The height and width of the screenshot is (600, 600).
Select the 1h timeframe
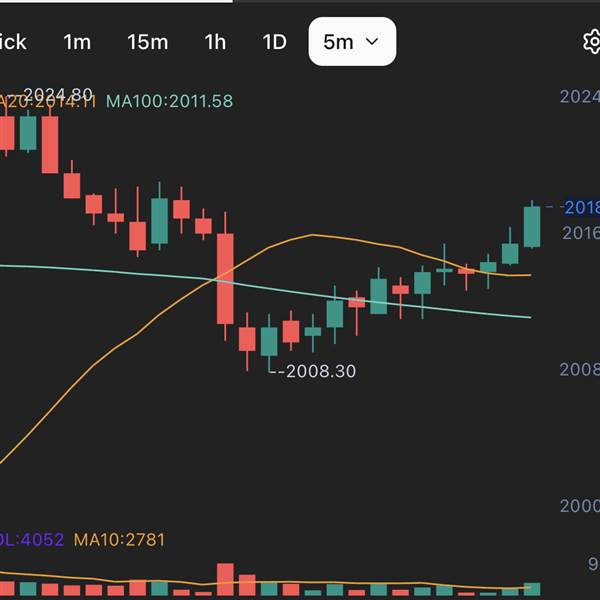[x=215, y=41]
